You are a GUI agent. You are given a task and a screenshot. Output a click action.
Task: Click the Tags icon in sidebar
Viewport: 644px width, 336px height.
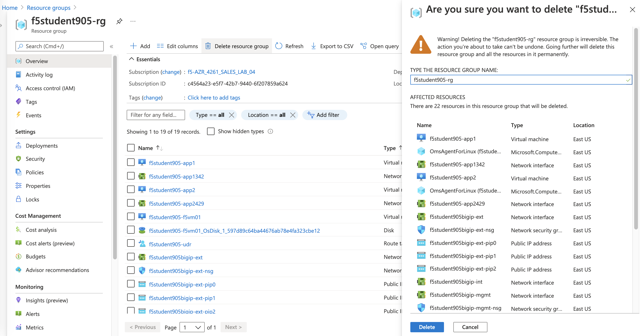click(x=18, y=101)
